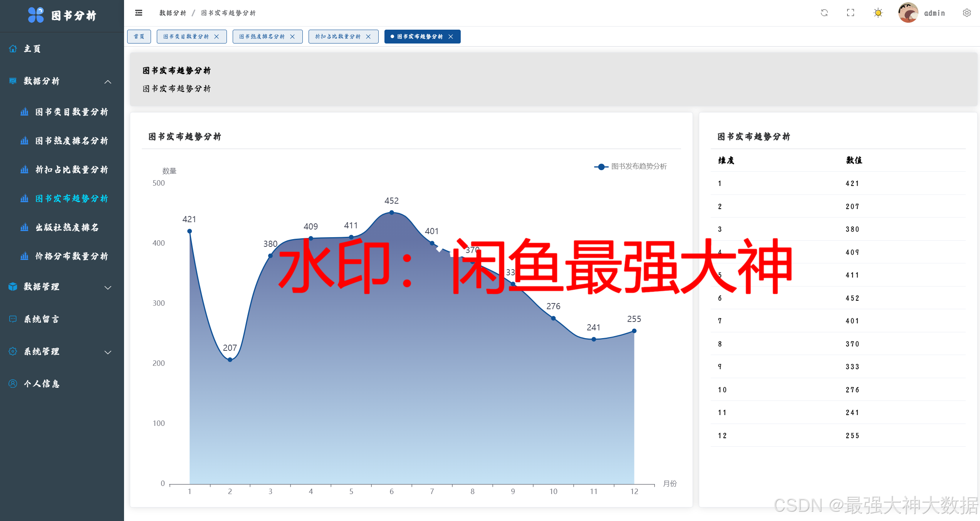Click the refresh icon in header

coord(824,13)
